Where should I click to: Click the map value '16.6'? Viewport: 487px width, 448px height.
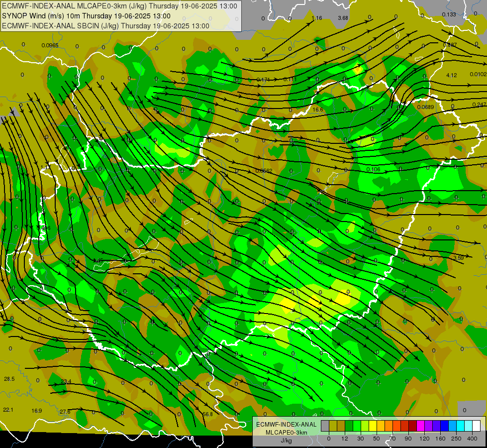tap(318, 110)
